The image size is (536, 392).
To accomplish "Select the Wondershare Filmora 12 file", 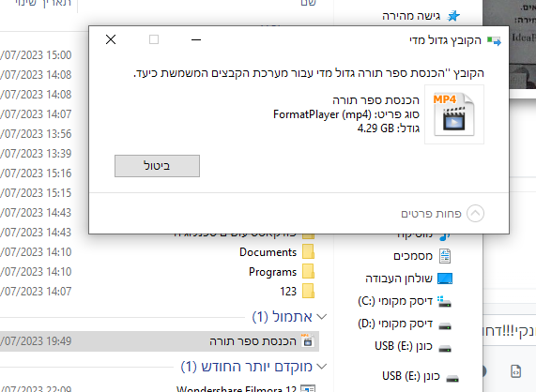I will pos(246,389).
